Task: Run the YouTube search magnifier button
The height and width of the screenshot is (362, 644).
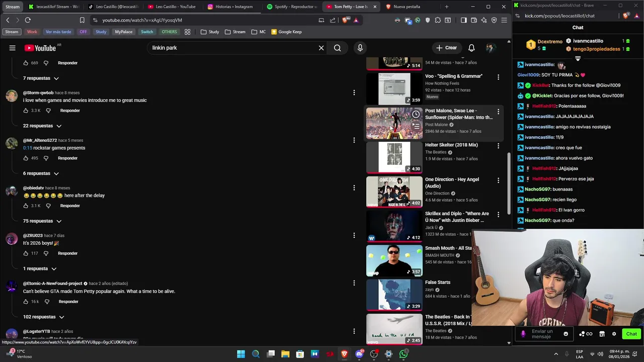Action: (x=337, y=48)
